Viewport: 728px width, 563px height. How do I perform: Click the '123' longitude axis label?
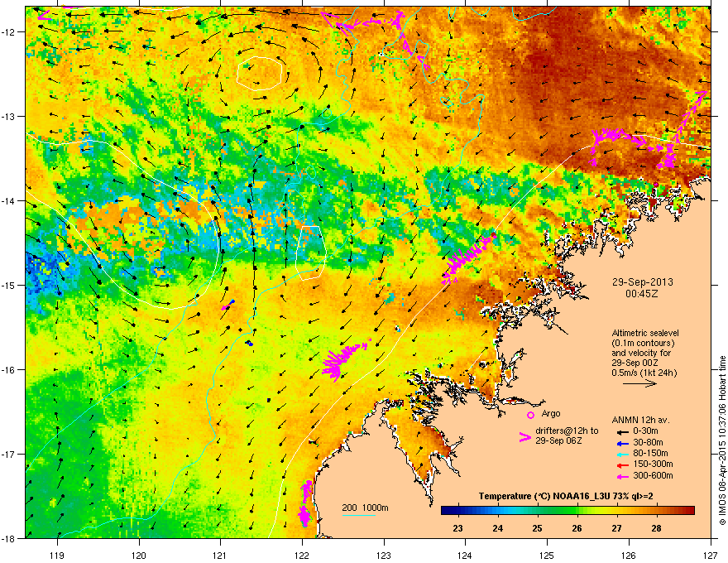(x=384, y=555)
